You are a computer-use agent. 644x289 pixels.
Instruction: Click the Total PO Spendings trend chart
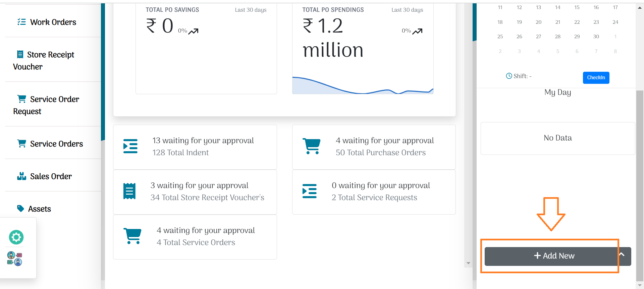pyautogui.click(x=363, y=86)
